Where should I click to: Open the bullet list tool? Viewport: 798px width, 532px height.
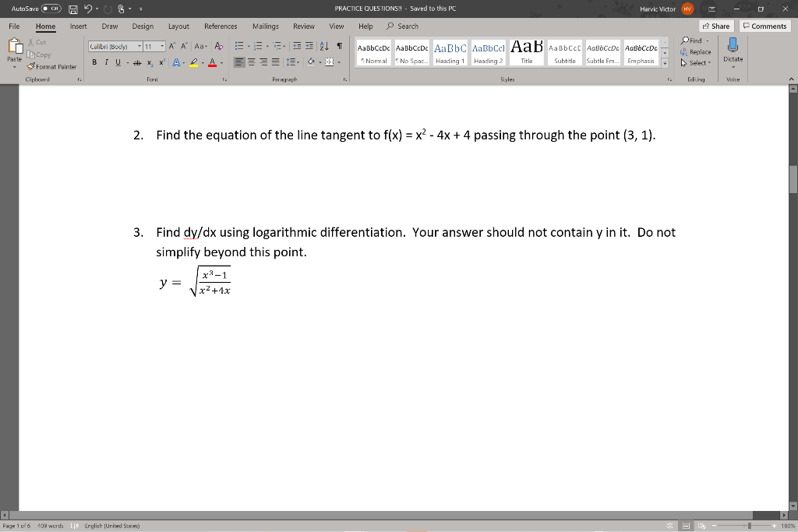click(239, 46)
